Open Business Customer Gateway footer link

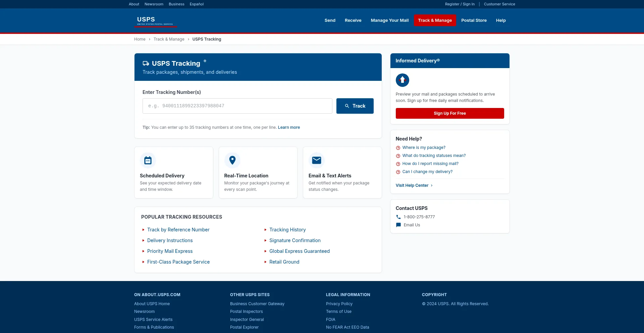click(x=257, y=304)
